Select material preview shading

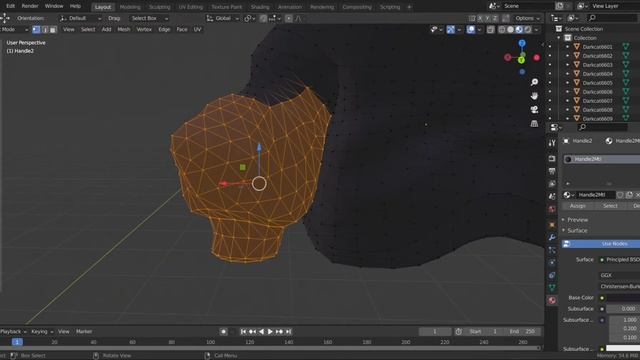tap(519, 29)
